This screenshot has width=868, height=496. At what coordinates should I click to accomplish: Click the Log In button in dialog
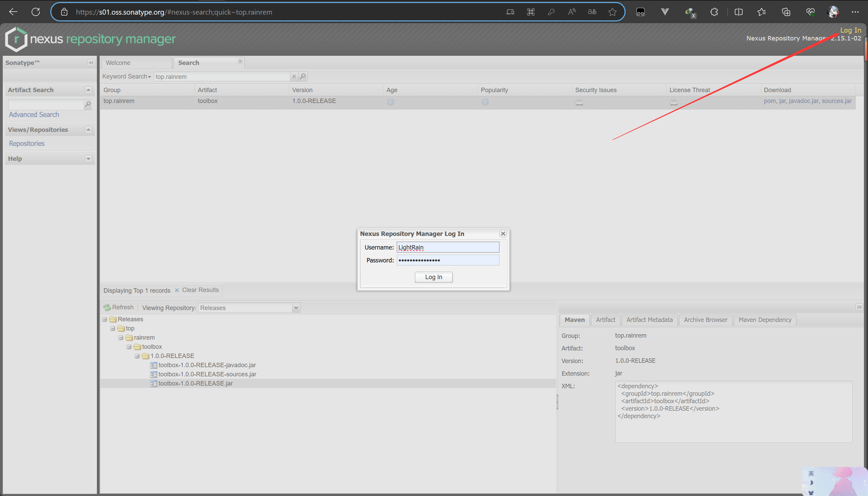(x=433, y=277)
